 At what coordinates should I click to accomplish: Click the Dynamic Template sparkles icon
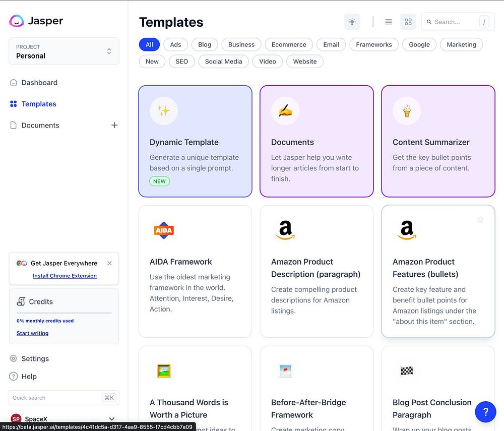pos(164,111)
